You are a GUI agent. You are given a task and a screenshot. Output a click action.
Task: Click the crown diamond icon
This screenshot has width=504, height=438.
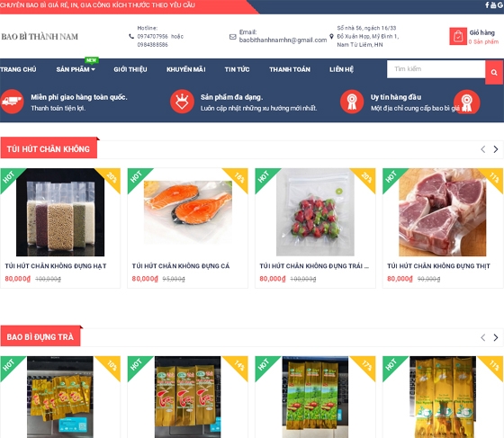click(x=182, y=102)
